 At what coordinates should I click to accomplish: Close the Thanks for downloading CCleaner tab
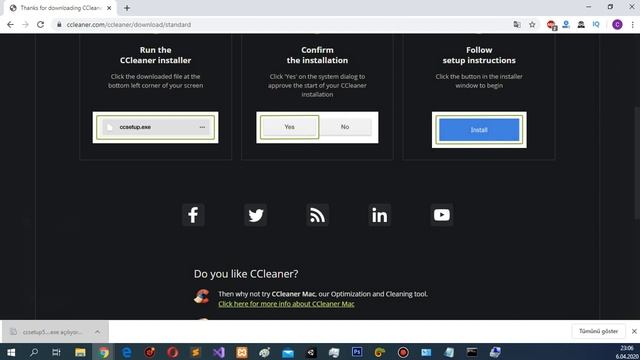pyautogui.click(x=109, y=8)
